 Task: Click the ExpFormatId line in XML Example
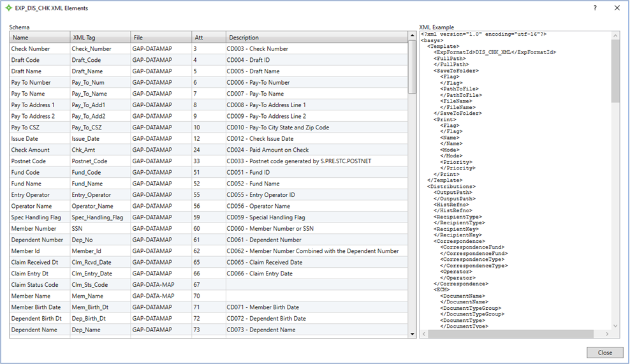click(495, 52)
